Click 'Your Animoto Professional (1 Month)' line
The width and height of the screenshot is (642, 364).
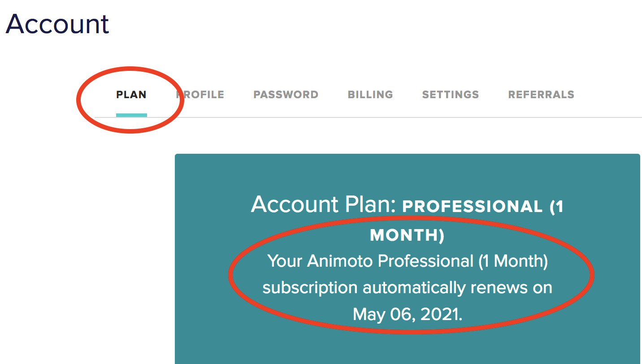point(408,261)
